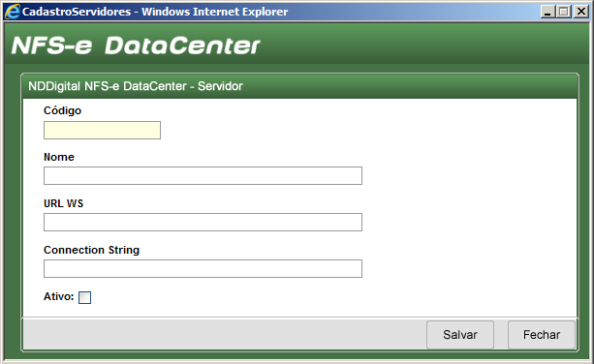Screen dimensions: 594x364
Task: Click the 'Connection String' label
Action: tap(91, 250)
